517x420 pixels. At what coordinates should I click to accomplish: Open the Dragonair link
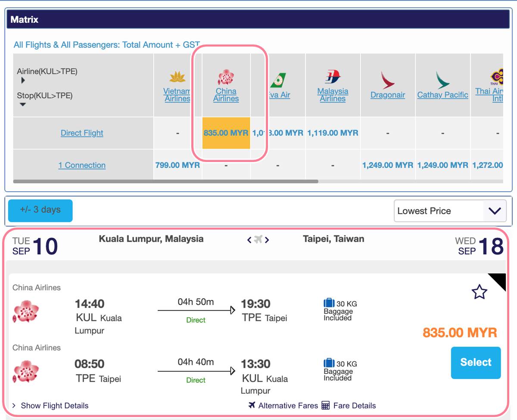pos(388,95)
